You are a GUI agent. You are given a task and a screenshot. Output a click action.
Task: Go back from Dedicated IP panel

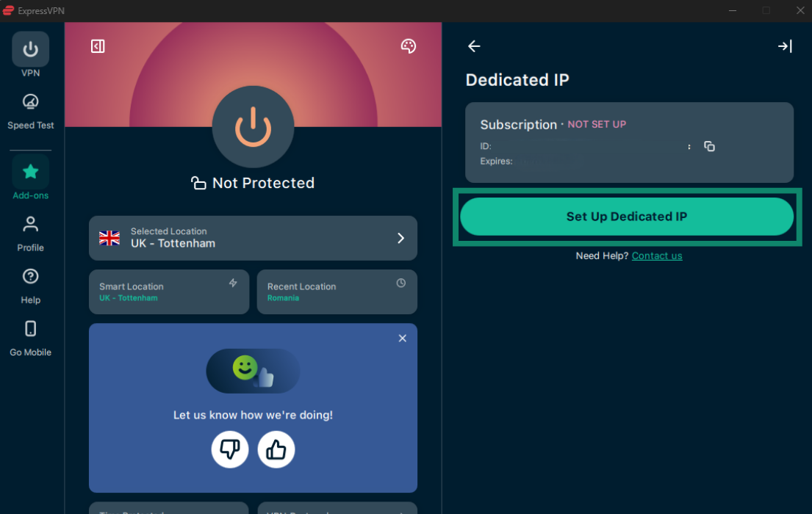coord(474,46)
